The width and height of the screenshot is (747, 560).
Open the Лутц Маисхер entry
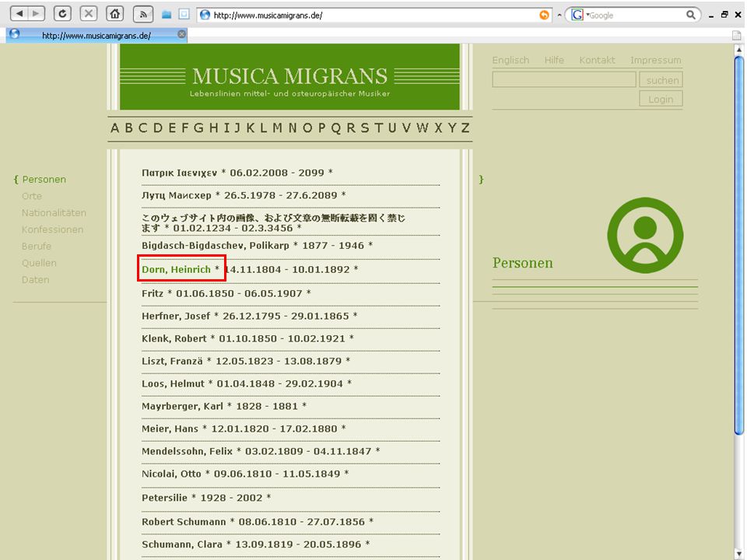(177, 195)
